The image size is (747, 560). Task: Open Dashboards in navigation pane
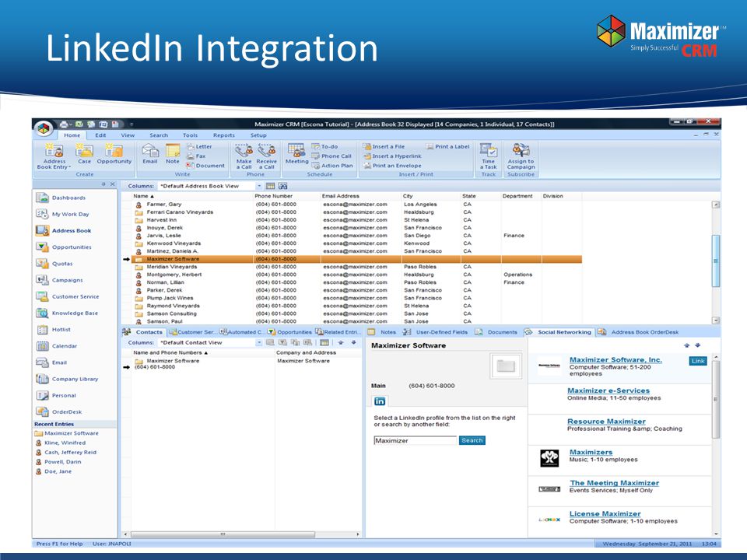[x=61, y=198]
